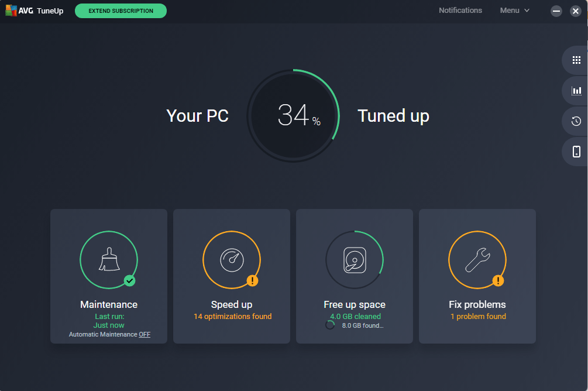Minimize the AVG TuneUp window
Screen dimensions: 588x391
pyautogui.click(x=556, y=11)
